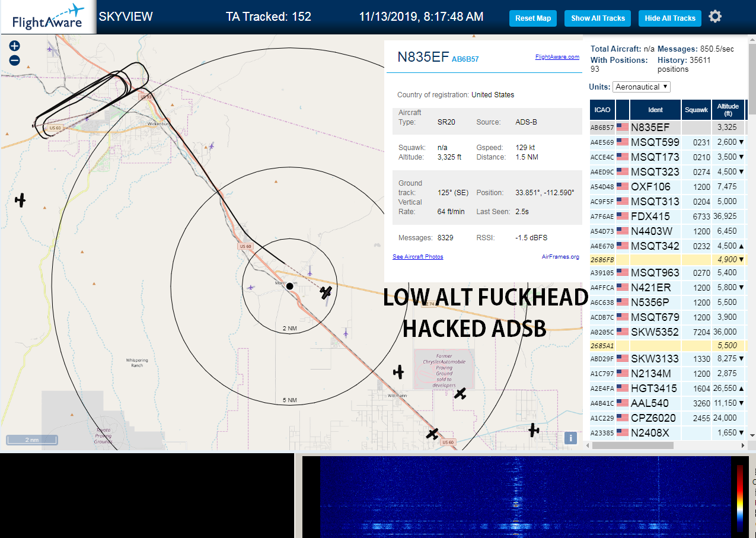Click the US flag icon in FDX415 row
Viewport: 756px width, 538px height.
point(623,216)
